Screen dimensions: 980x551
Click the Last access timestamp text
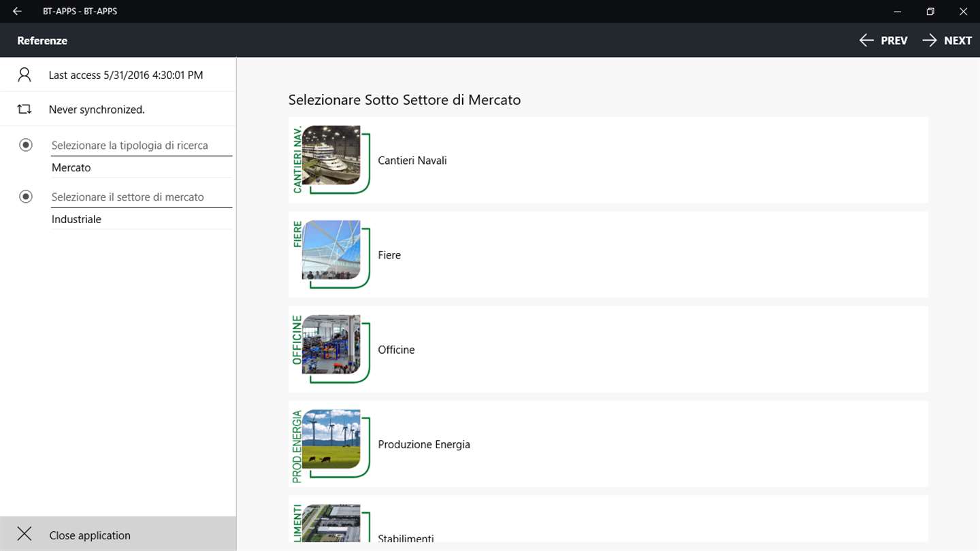(126, 75)
